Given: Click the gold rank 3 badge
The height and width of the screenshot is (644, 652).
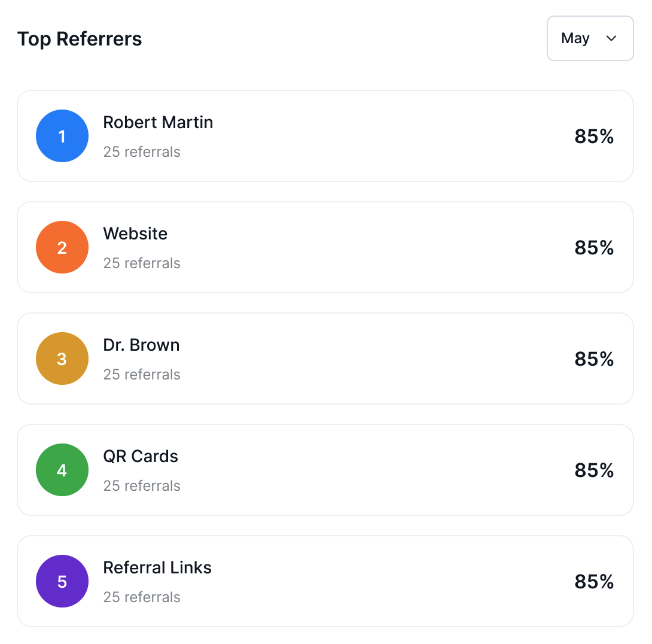Looking at the screenshot, I should click(62, 359).
